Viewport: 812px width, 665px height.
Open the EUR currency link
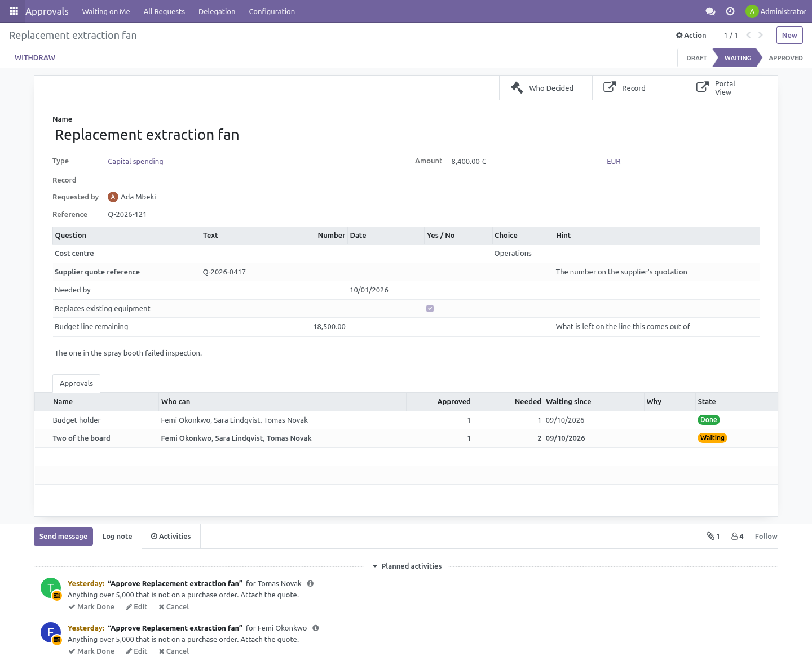click(x=614, y=161)
